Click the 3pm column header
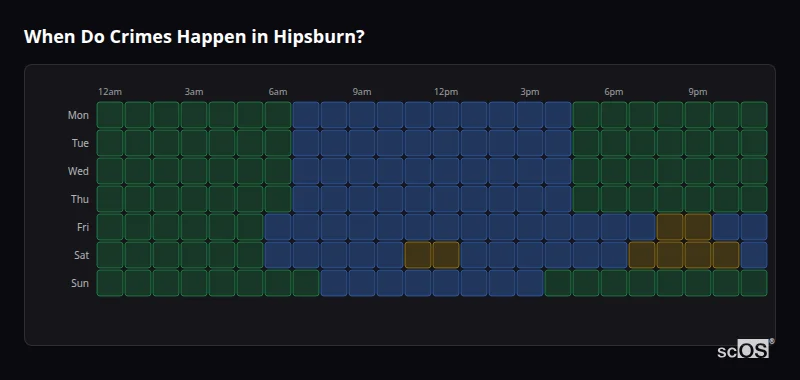The width and height of the screenshot is (800, 380). (530, 92)
